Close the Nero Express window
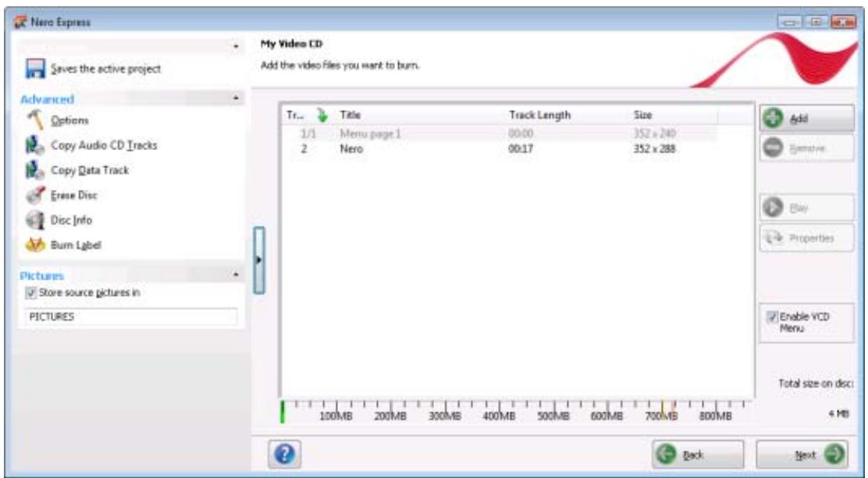This screenshot has width=868, height=478. [x=842, y=22]
